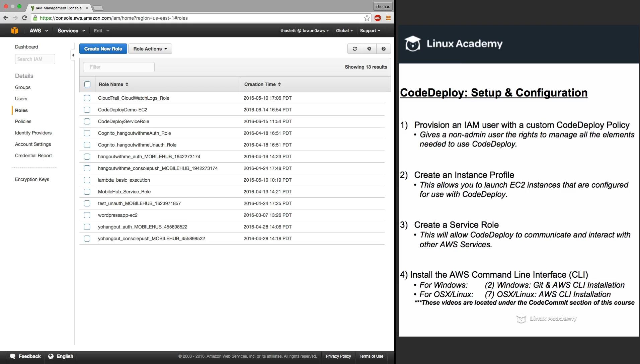Click the Create New Role button

(103, 49)
